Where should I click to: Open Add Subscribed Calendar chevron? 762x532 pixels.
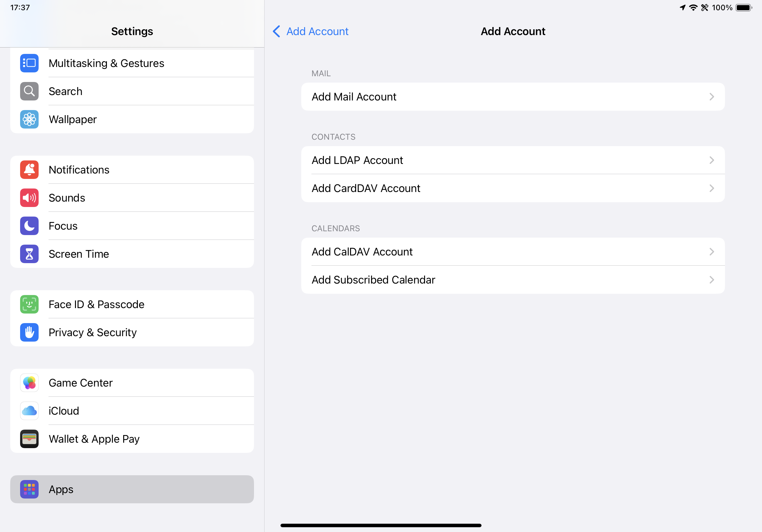click(x=711, y=280)
